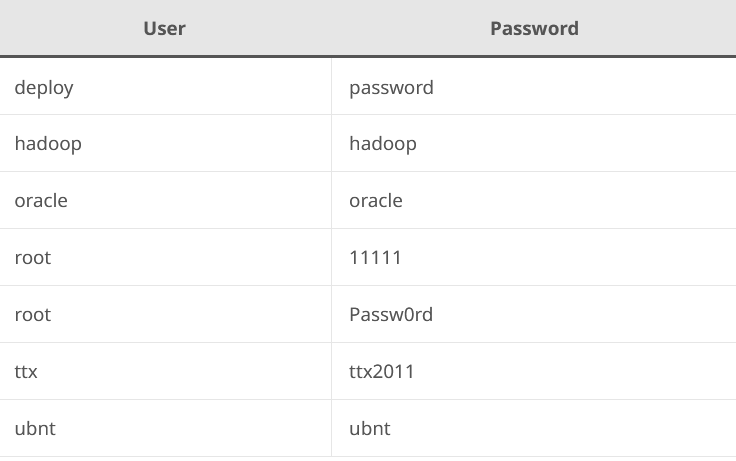736x461 pixels.
Task: Select the ubnt user cell
Action: coord(165,428)
